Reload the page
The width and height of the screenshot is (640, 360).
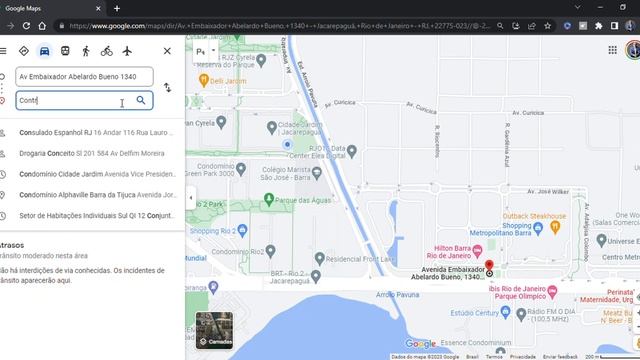pyautogui.click(x=26, y=26)
